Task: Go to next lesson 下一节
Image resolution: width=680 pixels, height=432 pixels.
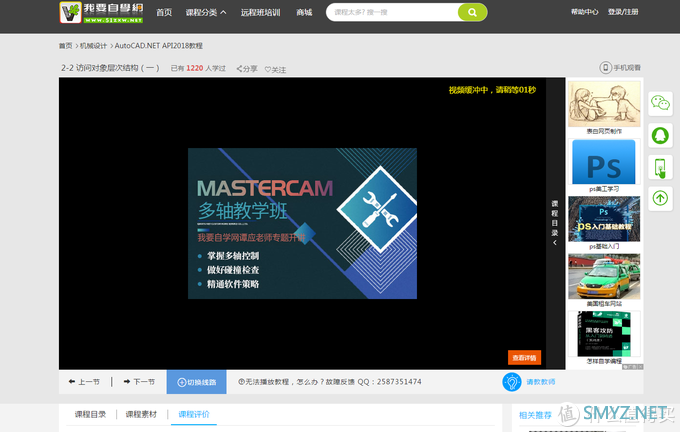Action: click(139, 382)
